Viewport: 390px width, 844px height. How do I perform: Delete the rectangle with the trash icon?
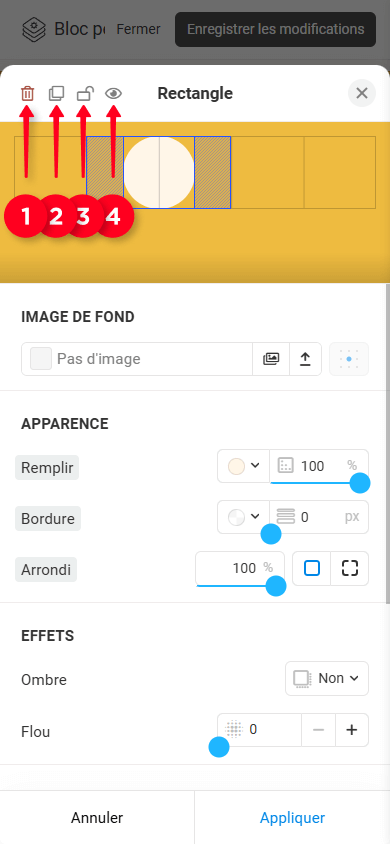click(27, 94)
